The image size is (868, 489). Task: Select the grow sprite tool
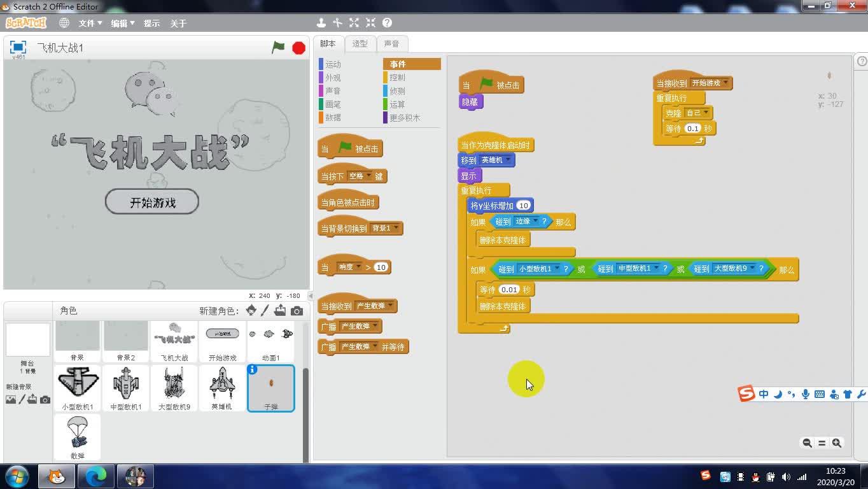[x=354, y=22]
